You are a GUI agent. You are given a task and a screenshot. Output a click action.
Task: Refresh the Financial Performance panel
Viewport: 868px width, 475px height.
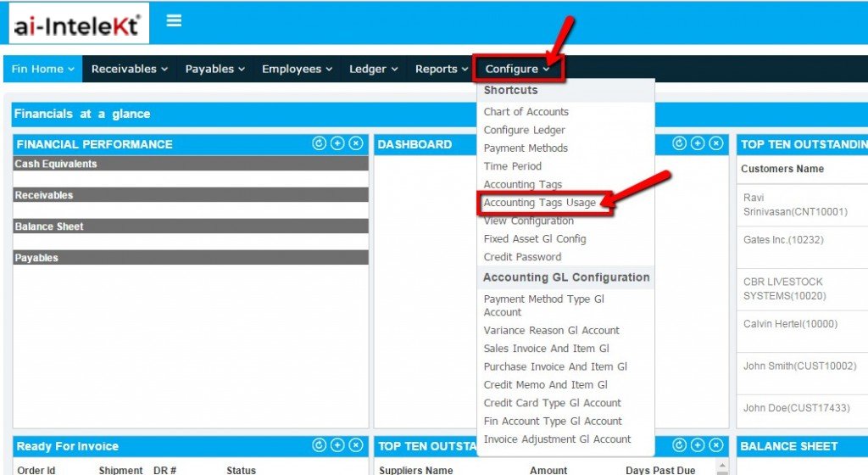(x=319, y=143)
